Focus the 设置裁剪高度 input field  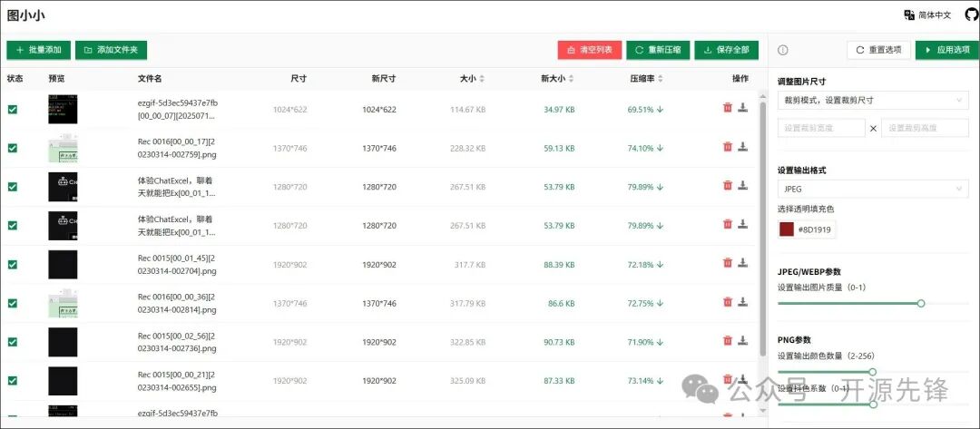click(925, 128)
